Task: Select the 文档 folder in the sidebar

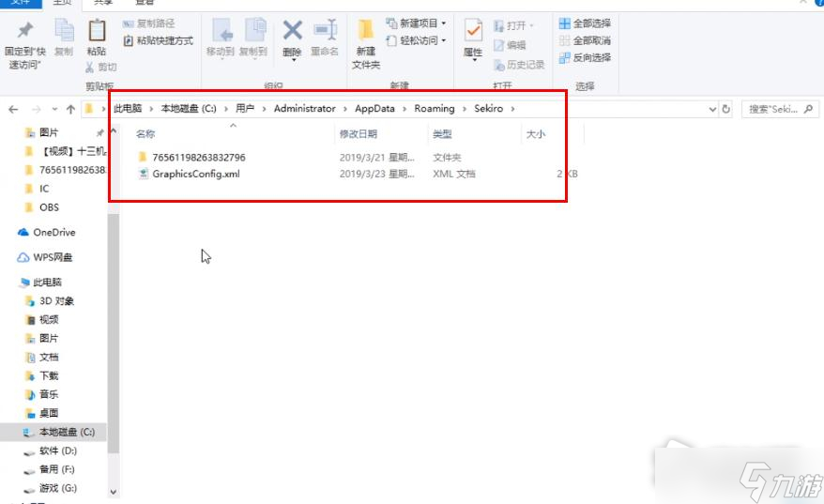Action: 49,358
